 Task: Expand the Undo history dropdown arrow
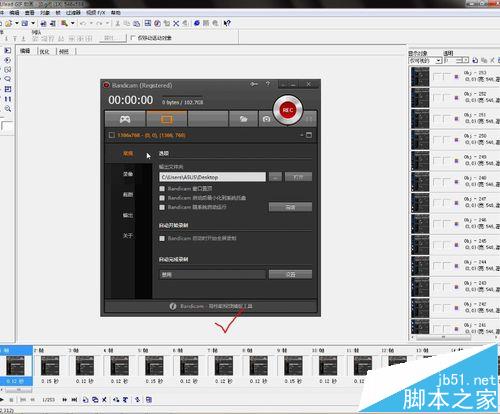(91, 23)
